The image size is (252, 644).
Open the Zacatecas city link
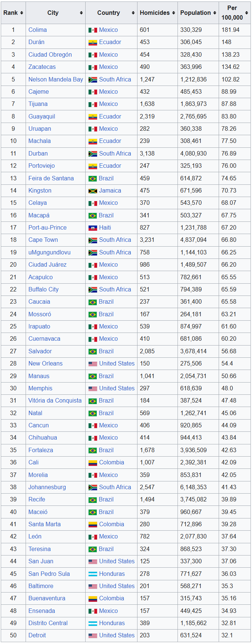coord(42,67)
